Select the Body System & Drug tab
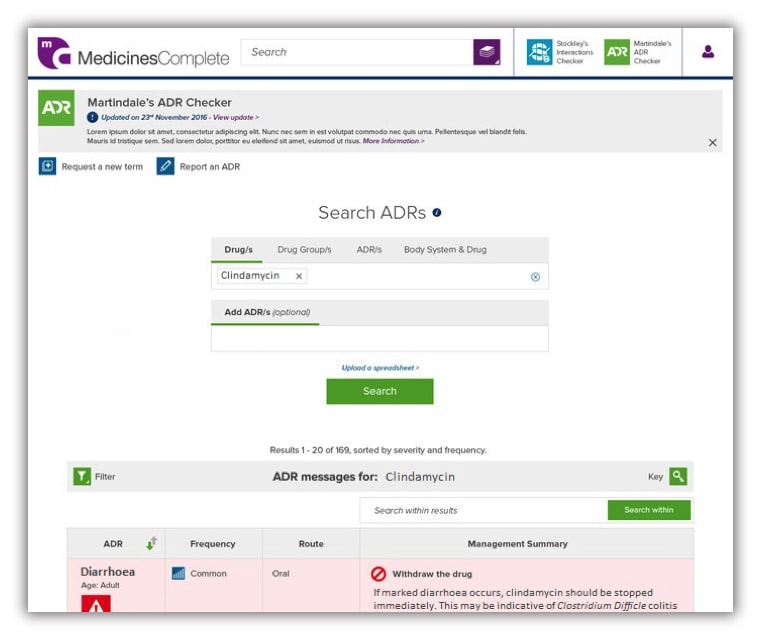The image size is (762, 641). [445, 250]
